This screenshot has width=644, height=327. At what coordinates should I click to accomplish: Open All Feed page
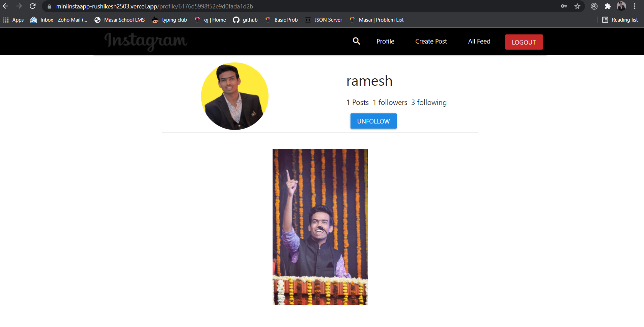479,41
